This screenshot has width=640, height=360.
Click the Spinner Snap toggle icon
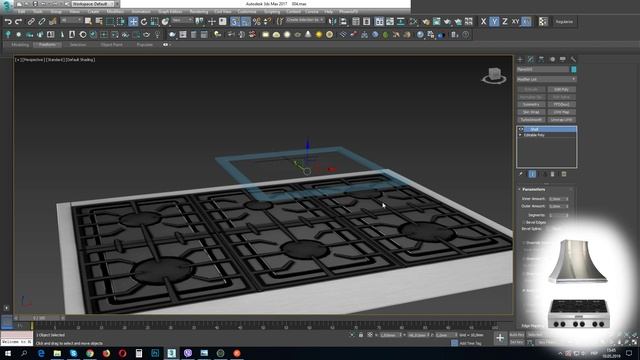pyautogui.click(x=267, y=22)
